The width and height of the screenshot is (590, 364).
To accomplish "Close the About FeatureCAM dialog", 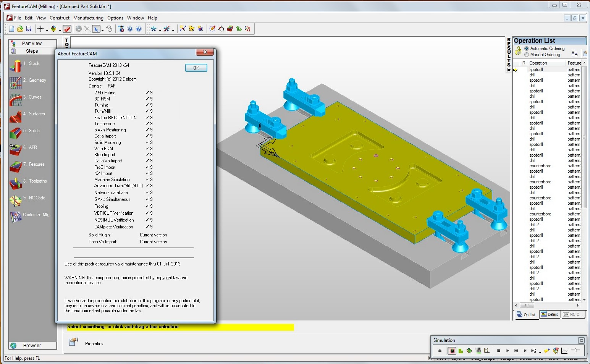I will coord(205,52).
